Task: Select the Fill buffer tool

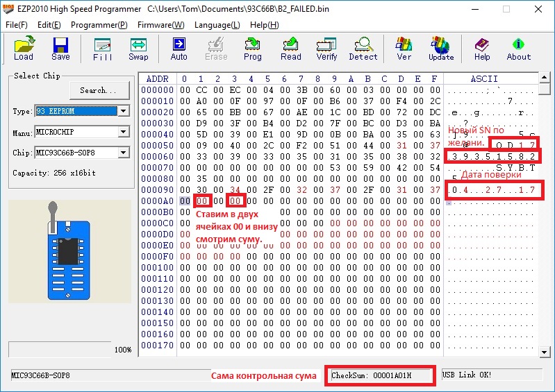Action: [x=102, y=49]
